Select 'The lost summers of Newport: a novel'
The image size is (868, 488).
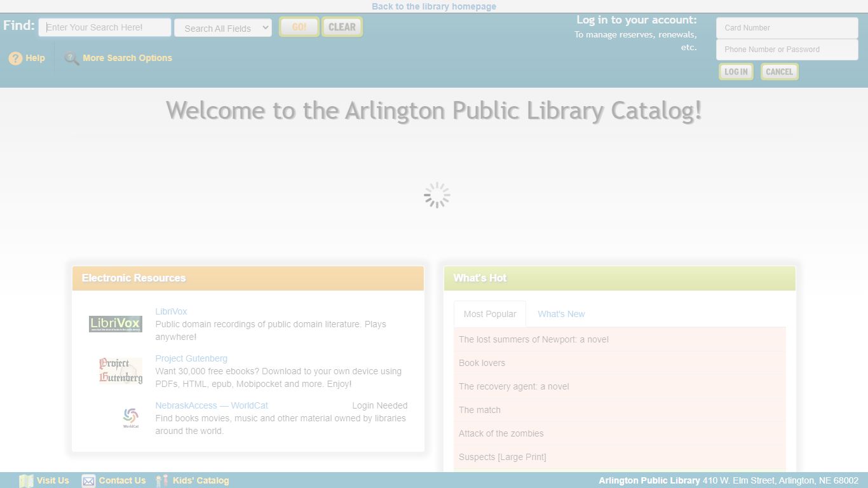click(620, 339)
